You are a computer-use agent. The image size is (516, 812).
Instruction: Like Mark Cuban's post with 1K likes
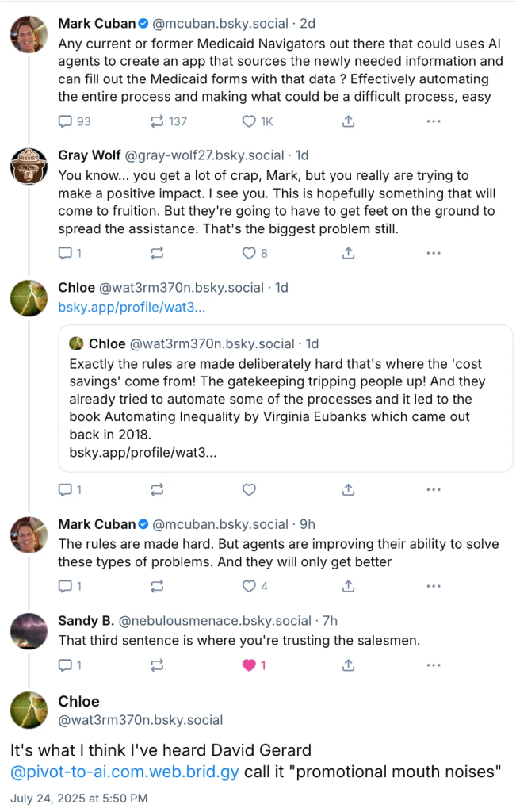(x=249, y=121)
